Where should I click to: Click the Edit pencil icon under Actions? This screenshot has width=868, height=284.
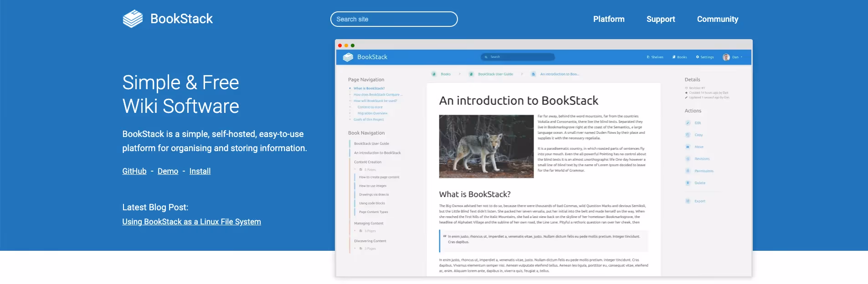[x=688, y=123]
